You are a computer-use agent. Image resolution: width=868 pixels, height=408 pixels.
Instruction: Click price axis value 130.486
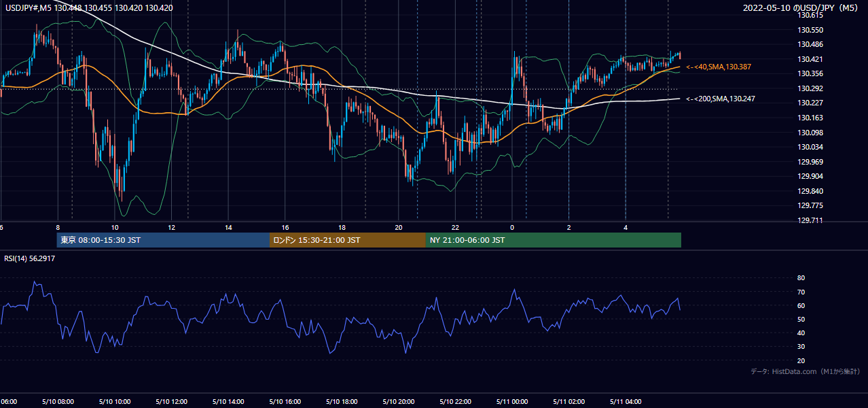tap(812, 44)
